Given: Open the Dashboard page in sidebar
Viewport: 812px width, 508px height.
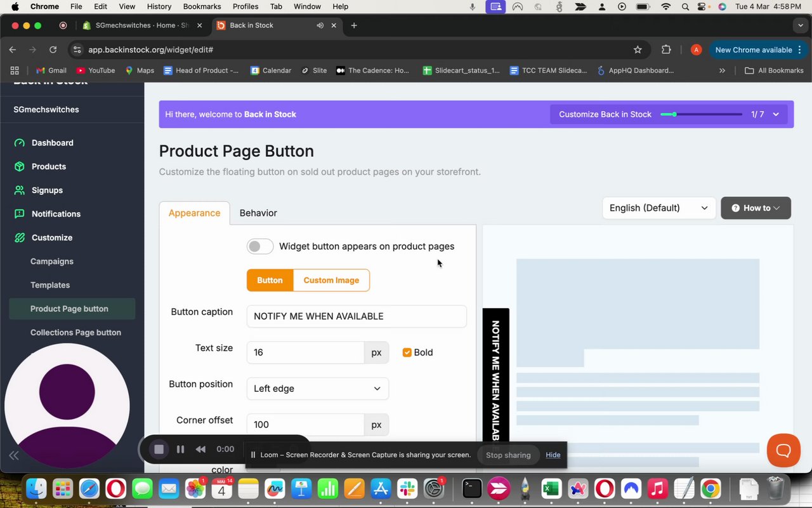Looking at the screenshot, I should coord(53,143).
